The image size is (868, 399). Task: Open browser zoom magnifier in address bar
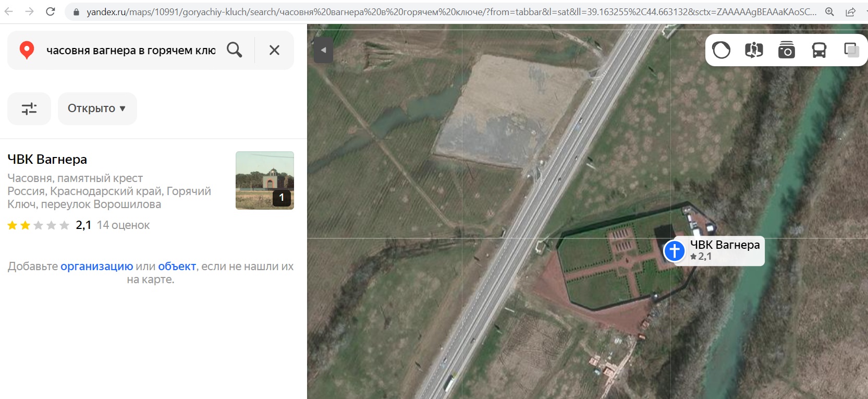(829, 11)
